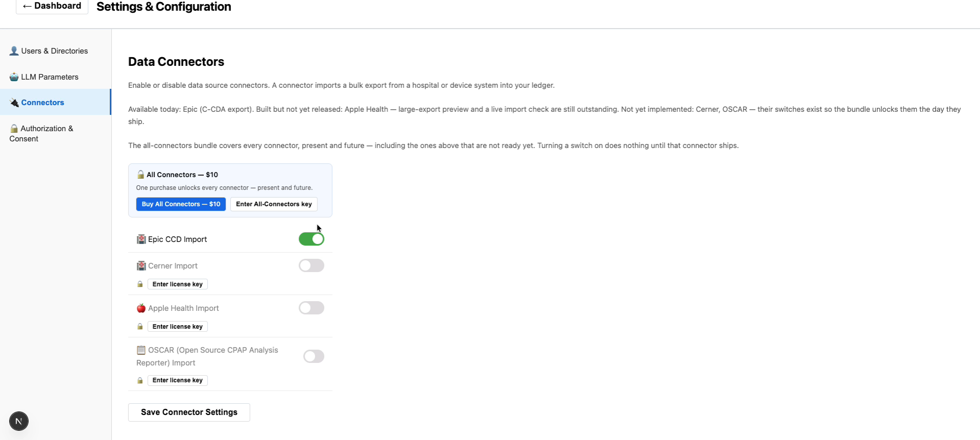Click the Authorization & Consent lock icon
Image resolution: width=980 pixels, height=440 pixels.
coord(14,129)
